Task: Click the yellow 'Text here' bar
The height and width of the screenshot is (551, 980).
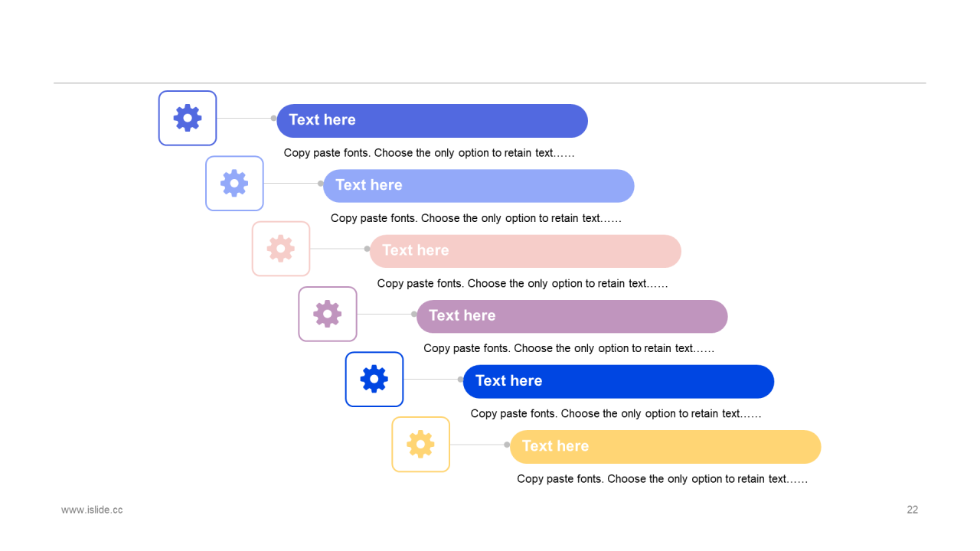Action: tap(665, 447)
